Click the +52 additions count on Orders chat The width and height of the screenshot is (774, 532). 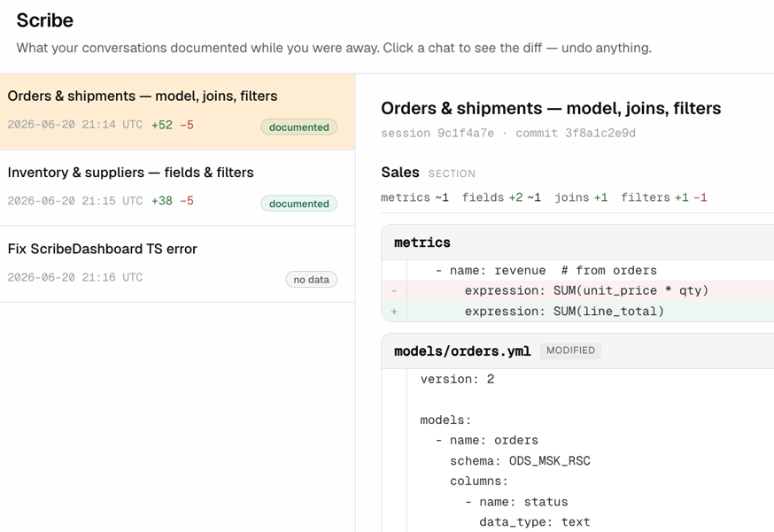162,125
